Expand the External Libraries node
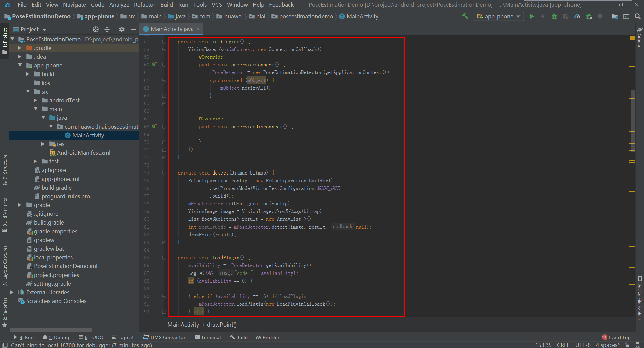The height and width of the screenshot is (348, 644). point(12,292)
